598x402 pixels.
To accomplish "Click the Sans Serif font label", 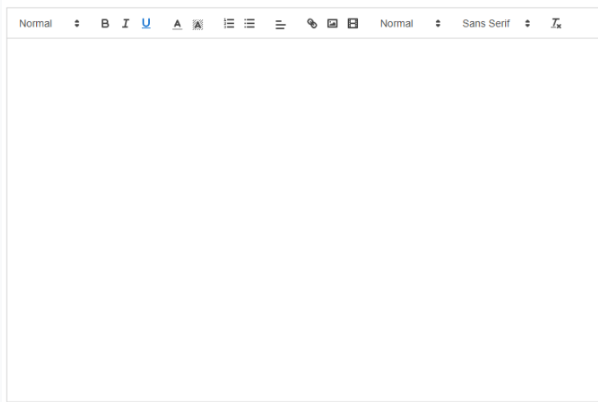I will pos(486,24).
